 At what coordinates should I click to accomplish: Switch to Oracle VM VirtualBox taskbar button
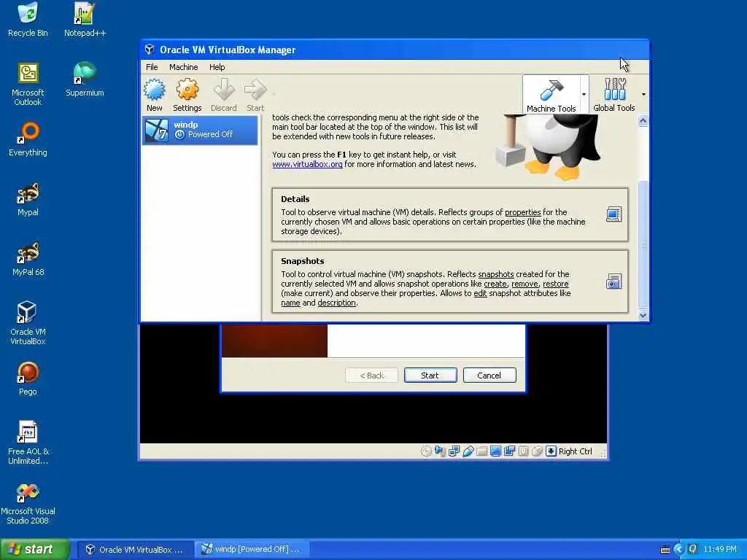click(135, 550)
